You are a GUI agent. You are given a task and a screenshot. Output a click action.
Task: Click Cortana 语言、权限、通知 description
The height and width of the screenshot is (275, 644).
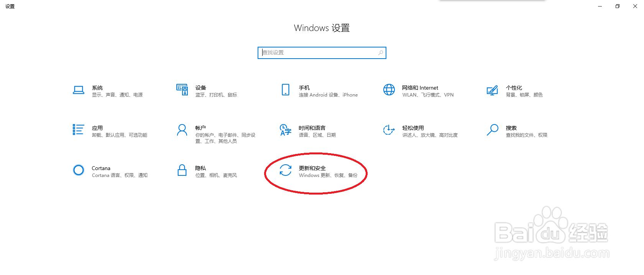[120, 175]
